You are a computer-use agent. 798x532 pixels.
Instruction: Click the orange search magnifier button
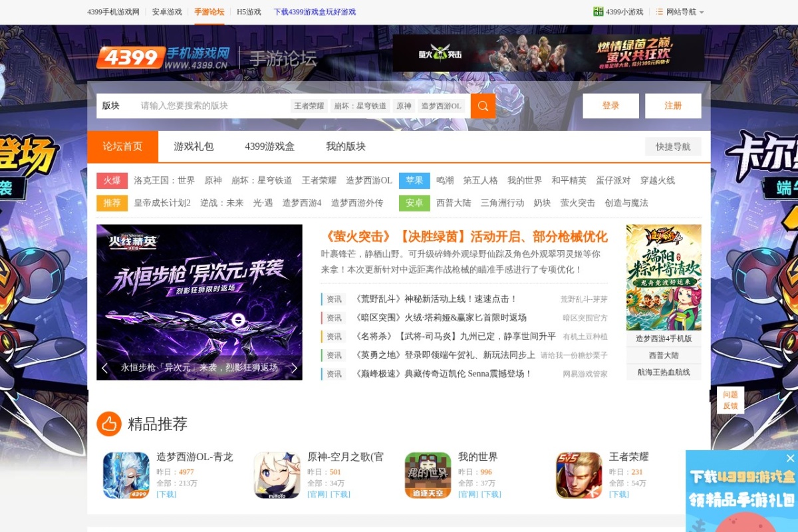(483, 106)
